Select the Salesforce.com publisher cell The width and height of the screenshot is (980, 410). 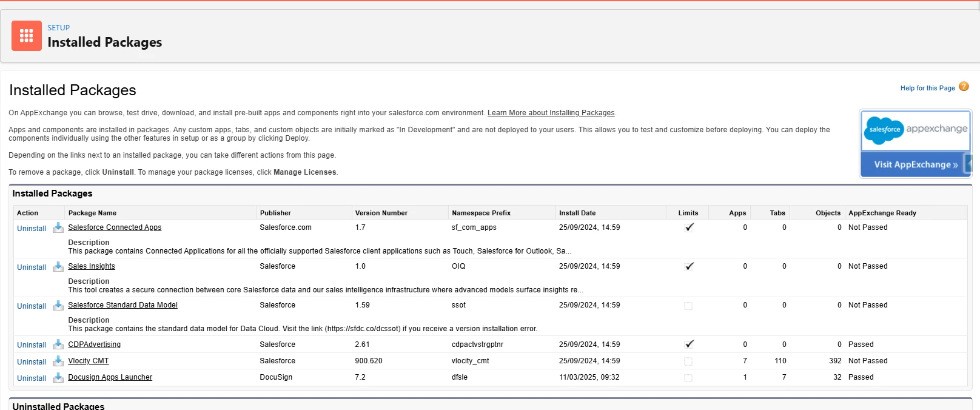(x=286, y=227)
